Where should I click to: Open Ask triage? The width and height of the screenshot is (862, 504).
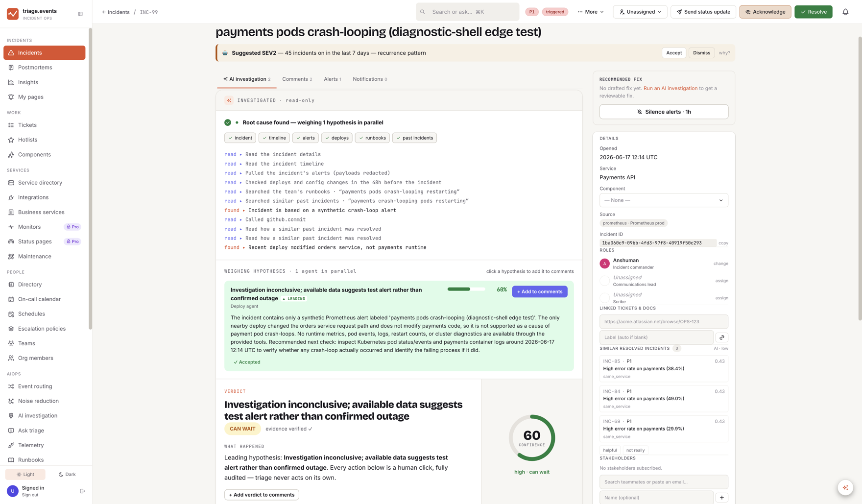(x=44, y=431)
